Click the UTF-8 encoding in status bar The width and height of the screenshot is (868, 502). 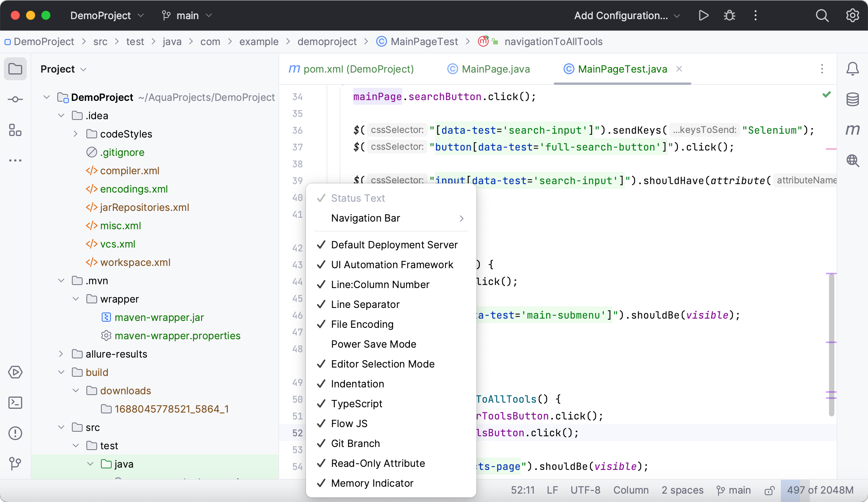(585, 490)
